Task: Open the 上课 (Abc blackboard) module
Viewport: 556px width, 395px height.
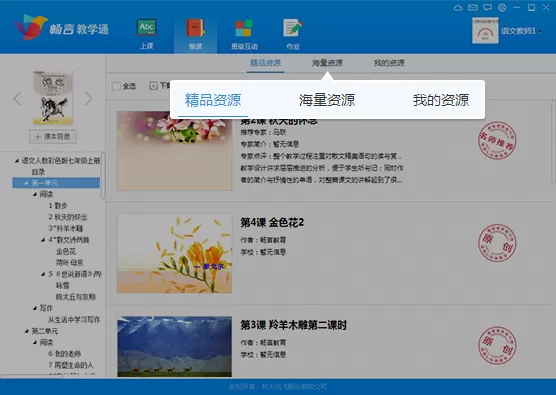Action: (146, 34)
